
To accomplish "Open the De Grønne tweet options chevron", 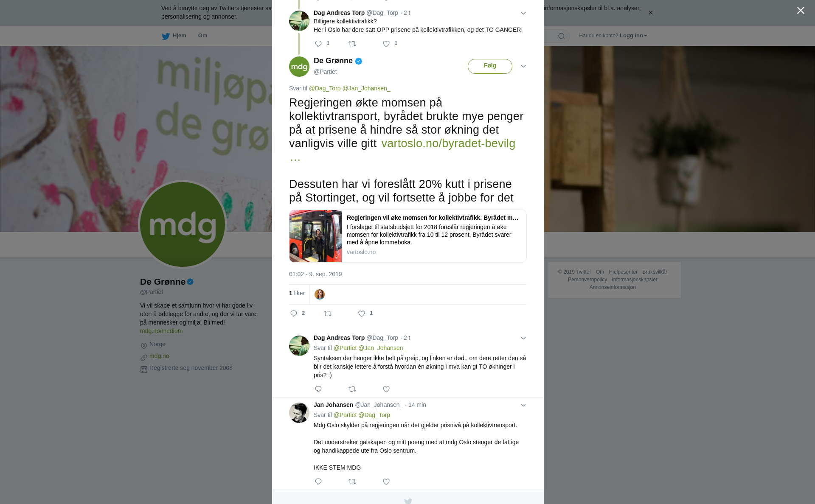I will click(523, 66).
